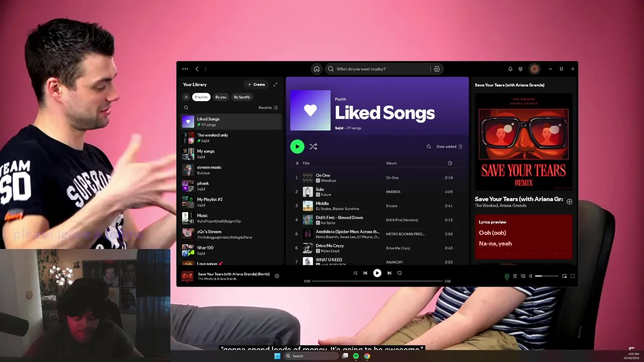Toggle repeat in the bottom player bar
Image resolution: width=644 pixels, height=362 pixels.
[x=399, y=273]
